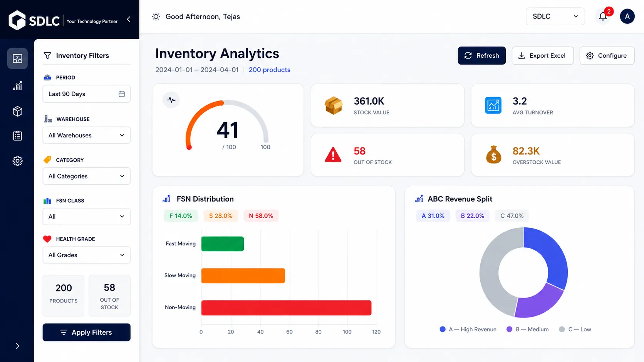
Task: Click the red Non-Moving bar
Action: click(286, 308)
